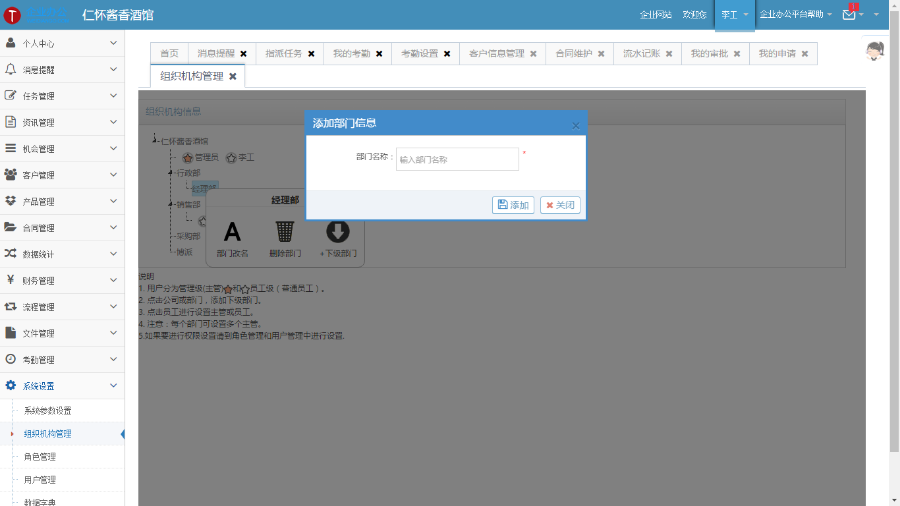Click the 个人中心 user icon in sidebar
This screenshot has height=506, width=900.
(x=10, y=43)
